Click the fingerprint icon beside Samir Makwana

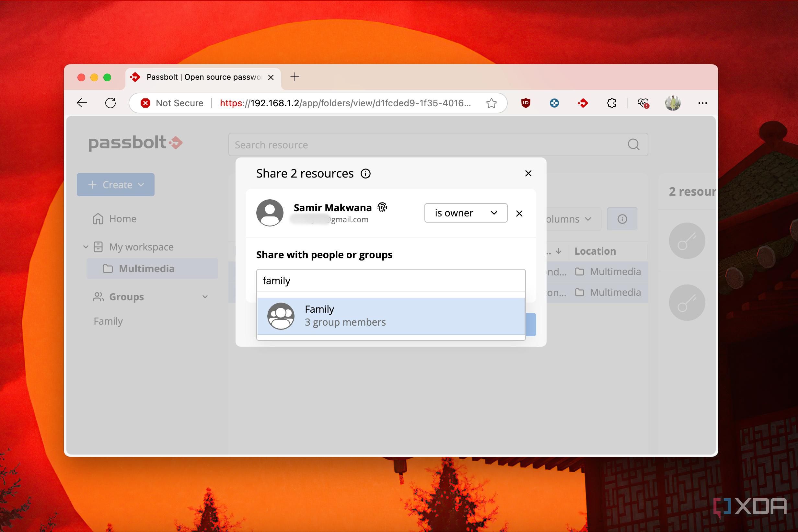[382, 207]
